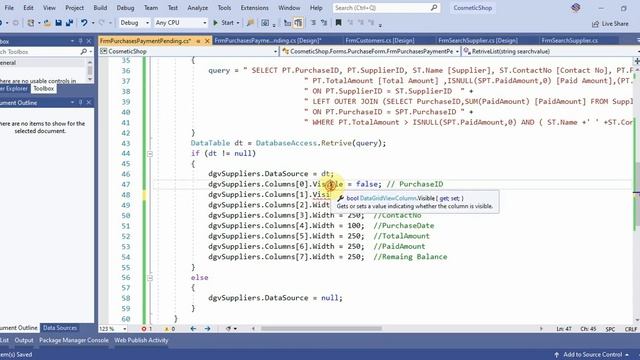Screen dimensions: 640x360
Task: Click the Save All icon
Action: click(69, 23)
